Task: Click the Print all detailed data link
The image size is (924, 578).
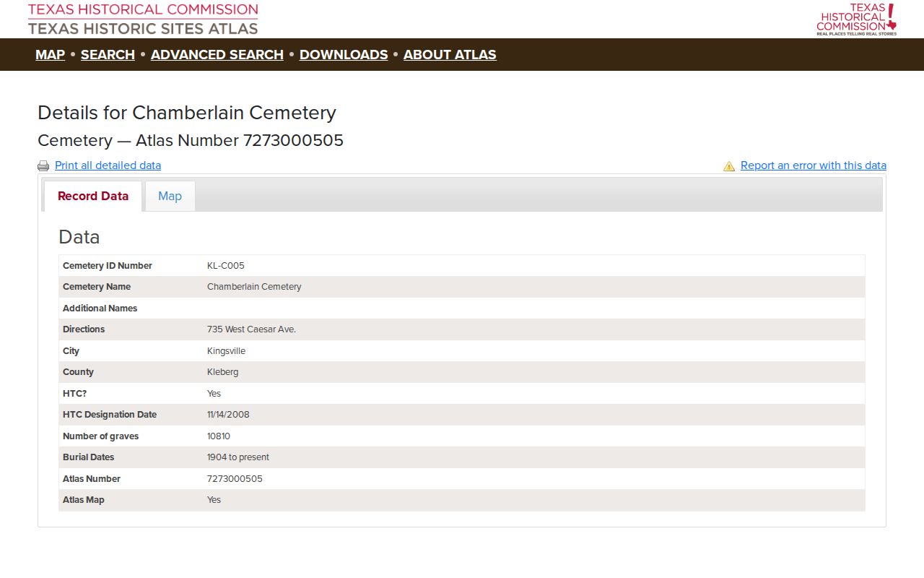Action: 108,165
